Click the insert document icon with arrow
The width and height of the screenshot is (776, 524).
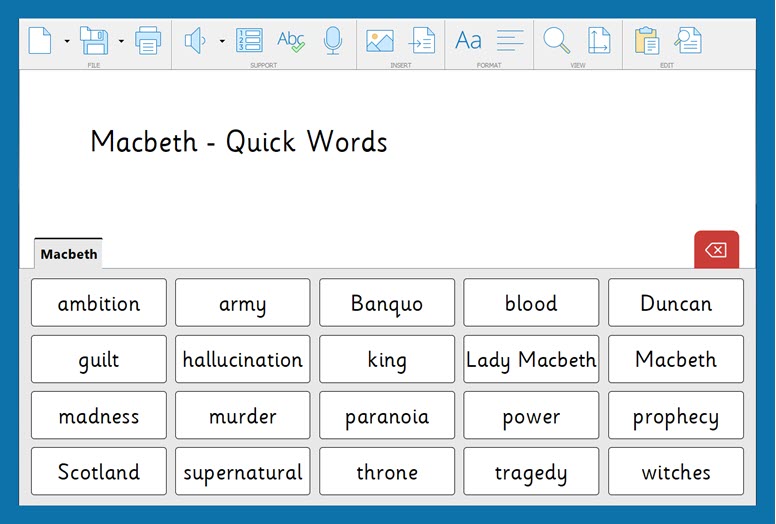tap(423, 40)
